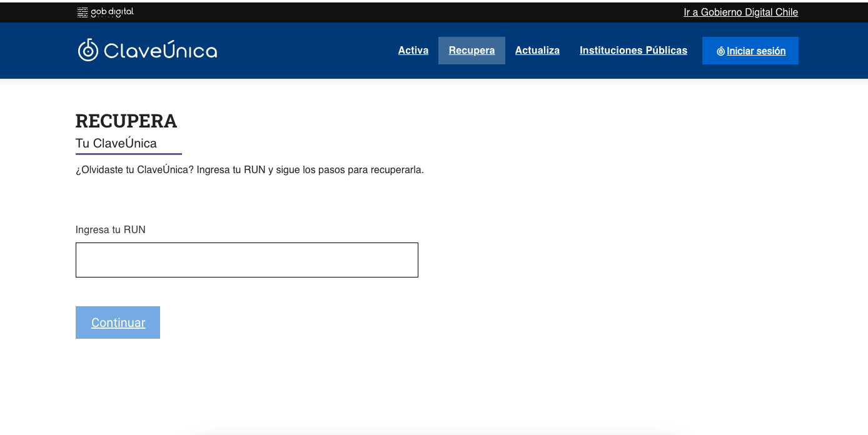This screenshot has height=435, width=868.
Task: Focus the Ingresa tu RUN input field
Action: (247, 260)
